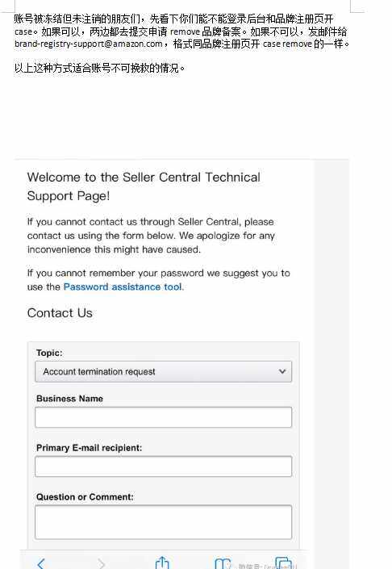Focus the Business Name text field
The width and height of the screenshot is (392, 569).
pos(163,417)
